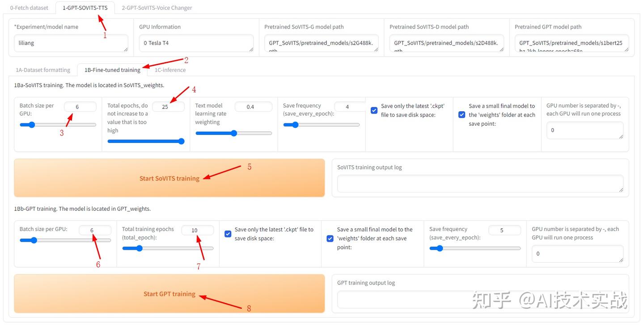The height and width of the screenshot is (327, 644).
Task: Toggle SoVITS 'Save only the latest .ckpt' checkbox
Action: tap(374, 110)
